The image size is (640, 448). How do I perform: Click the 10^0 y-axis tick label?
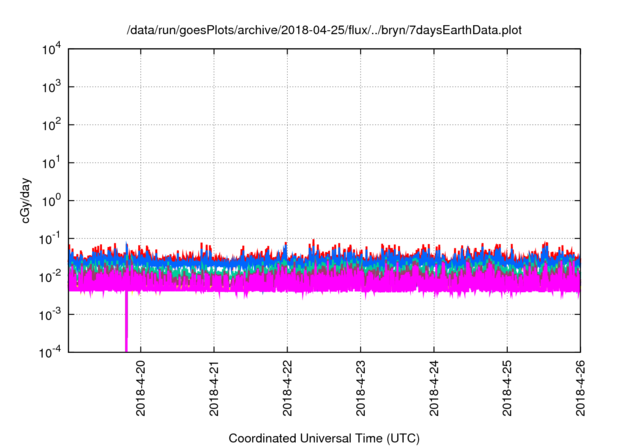point(51,201)
